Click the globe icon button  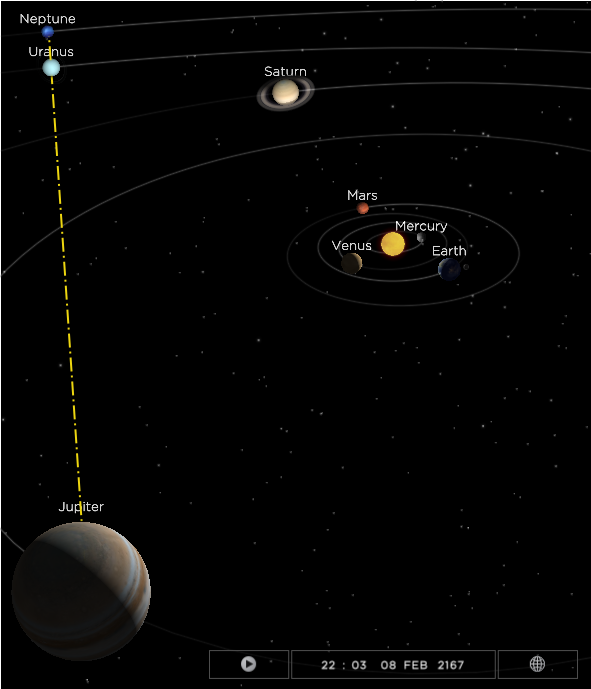537,664
